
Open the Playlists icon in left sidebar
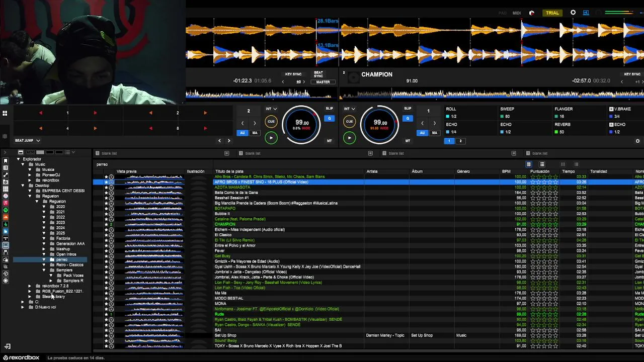coord(6,167)
